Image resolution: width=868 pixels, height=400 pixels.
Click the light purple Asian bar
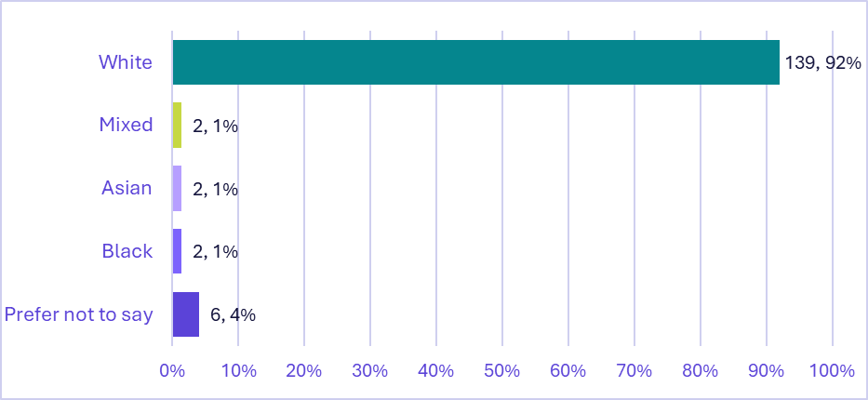[x=177, y=189]
